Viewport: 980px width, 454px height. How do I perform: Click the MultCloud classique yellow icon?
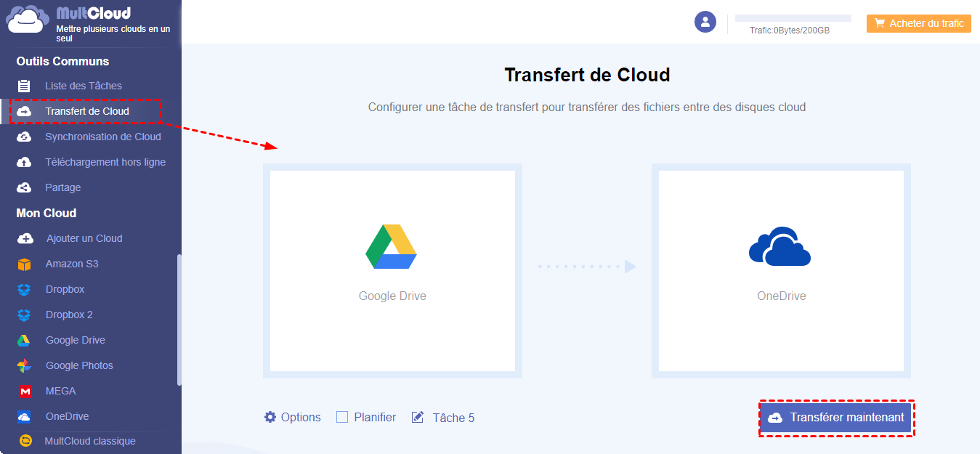click(x=26, y=441)
